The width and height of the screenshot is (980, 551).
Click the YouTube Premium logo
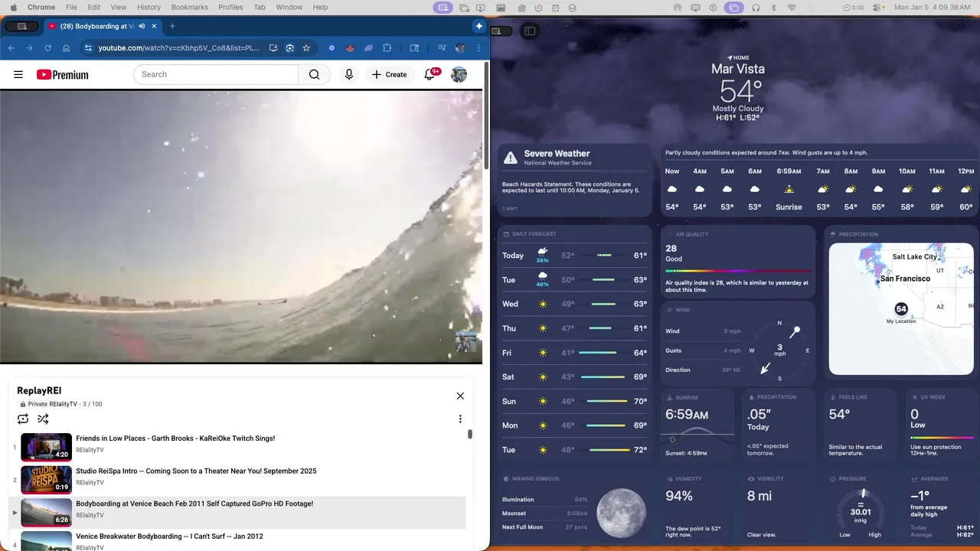coord(62,74)
